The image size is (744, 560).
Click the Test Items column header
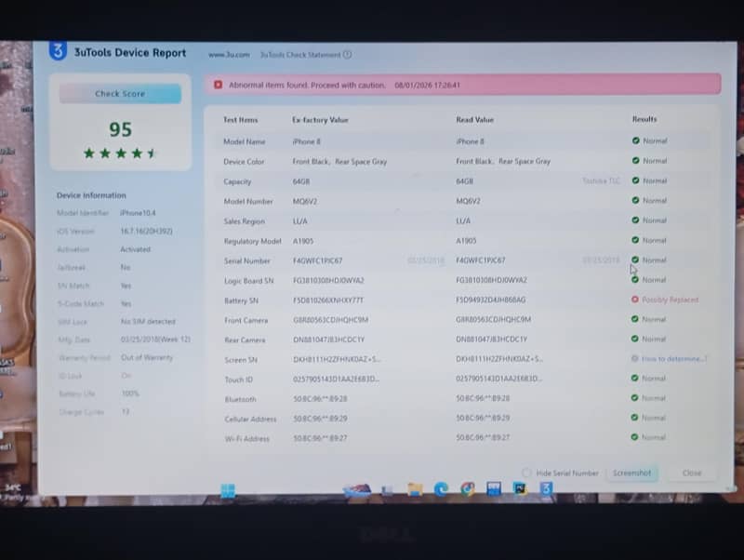(241, 120)
